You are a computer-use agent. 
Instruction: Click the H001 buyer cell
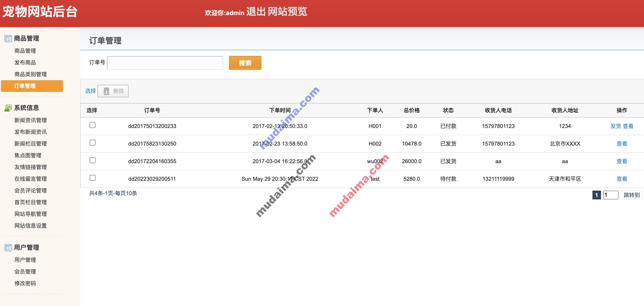(375, 126)
